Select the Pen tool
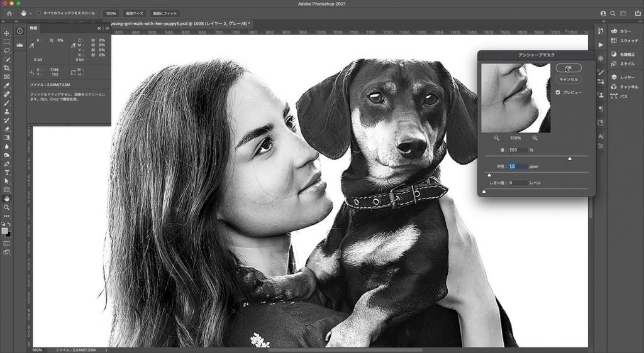Image resolution: width=644 pixels, height=353 pixels. point(6,163)
